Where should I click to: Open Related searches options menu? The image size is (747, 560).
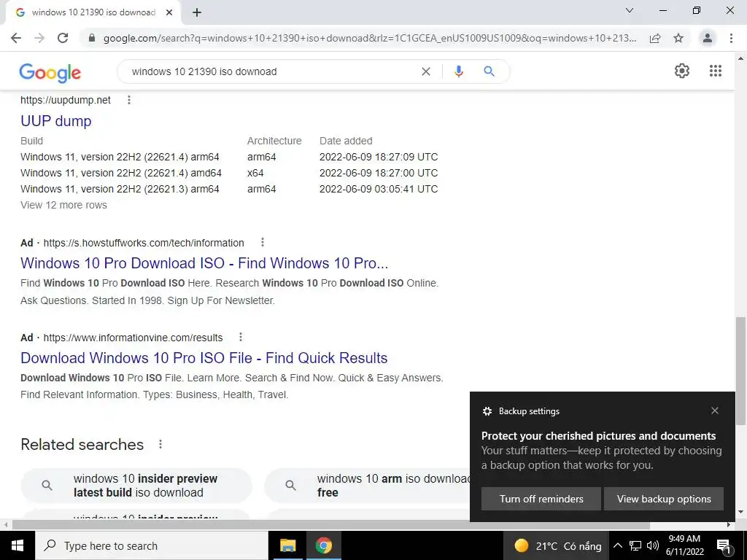coord(160,444)
